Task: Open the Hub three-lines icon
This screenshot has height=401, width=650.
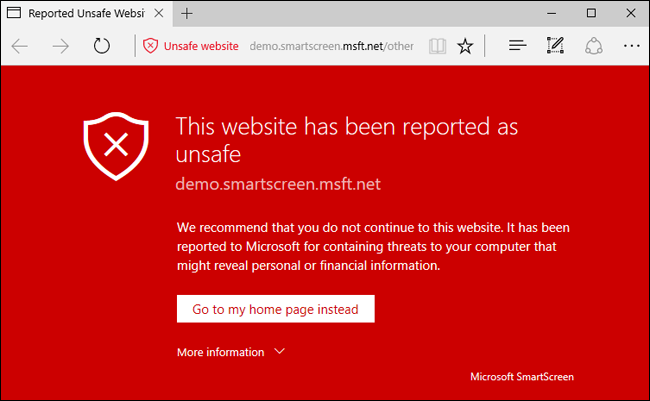Action: [x=517, y=46]
